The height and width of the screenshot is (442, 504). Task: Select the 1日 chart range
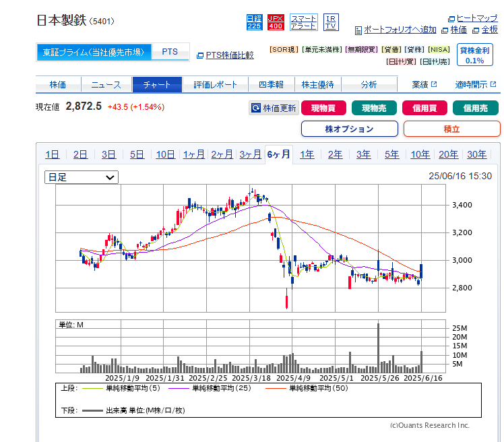(52, 154)
